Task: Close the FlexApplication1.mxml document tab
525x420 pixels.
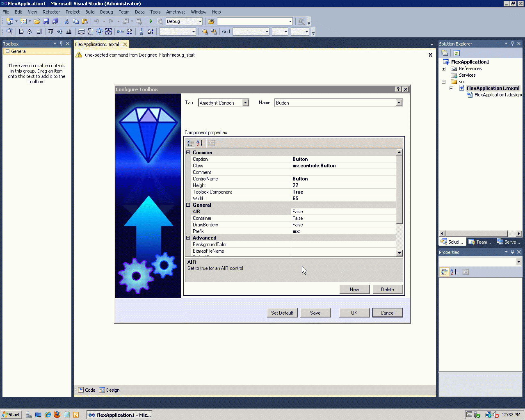Action: point(125,44)
